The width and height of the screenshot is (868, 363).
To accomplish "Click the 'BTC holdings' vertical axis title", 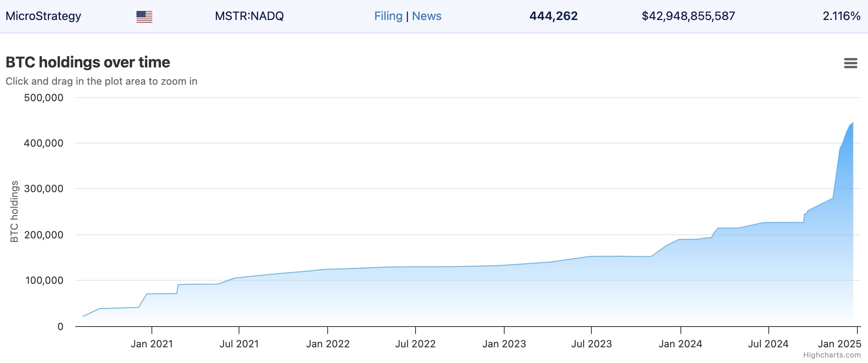I will point(14,212).
